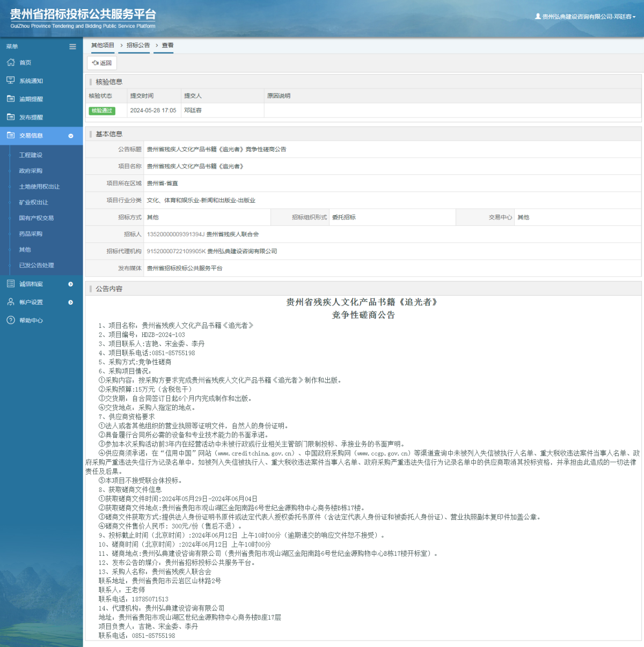Viewport: 644px width, 647px height.
Task: Click the home icon for 首页
Action: [11, 63]
